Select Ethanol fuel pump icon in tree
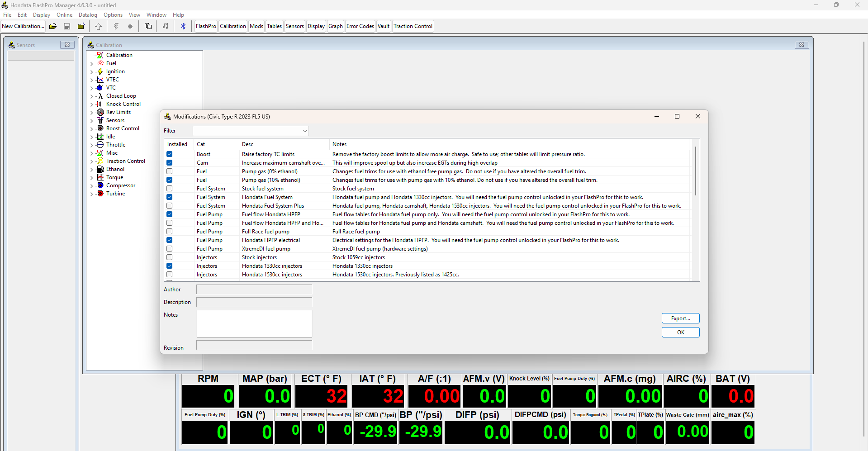Screen dimensions: 868x451 point(100,169)
